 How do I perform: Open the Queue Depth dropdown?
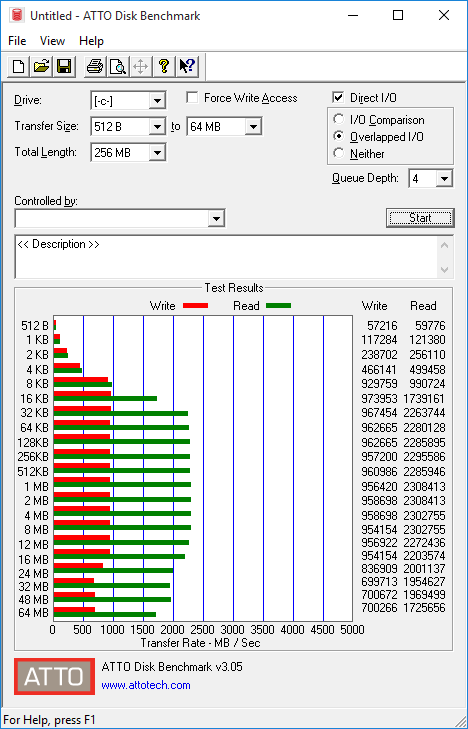(x=444, y=179)
